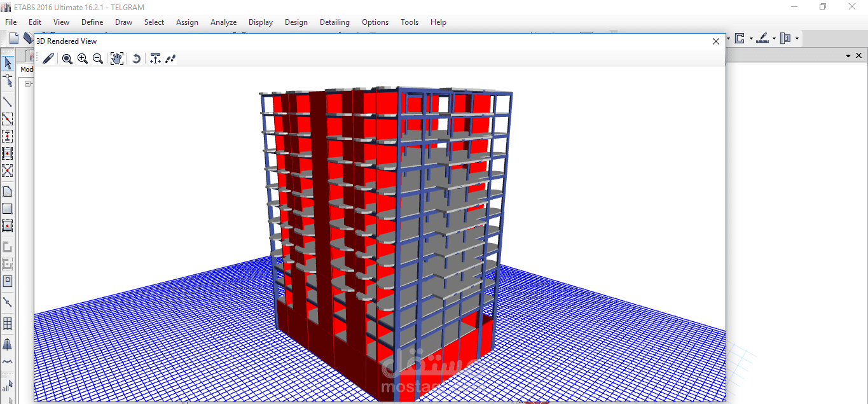Open the Define menu
The width and height of the screenshot is (868, 404).
coord(92,22)
